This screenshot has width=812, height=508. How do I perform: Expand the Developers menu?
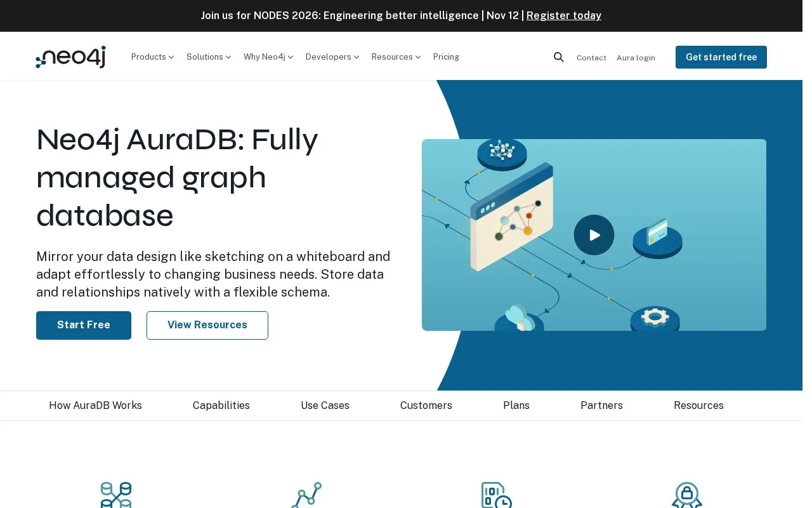tap(332, 57)
